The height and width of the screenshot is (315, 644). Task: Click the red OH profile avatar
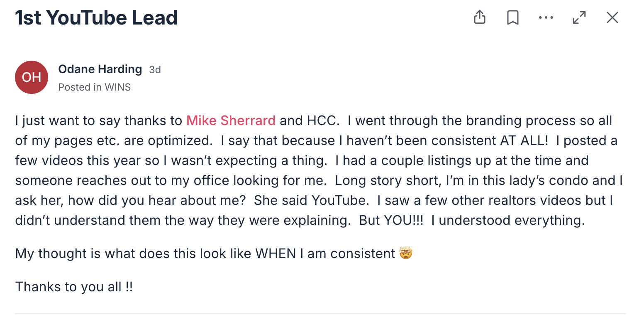[32, 77]
